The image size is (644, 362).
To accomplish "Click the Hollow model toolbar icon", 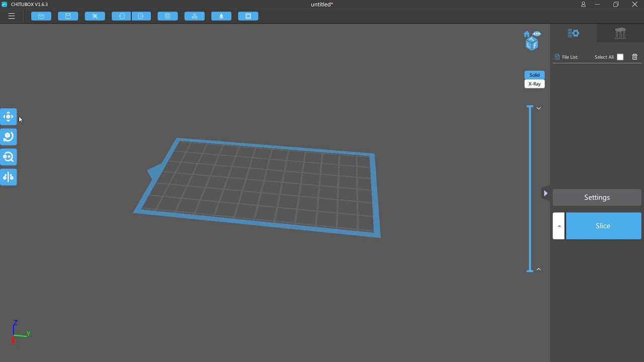I will (221, 16).
